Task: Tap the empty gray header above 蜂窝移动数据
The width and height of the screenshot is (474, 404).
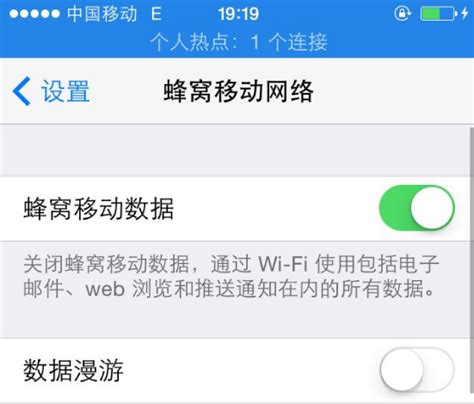Action: 235,150
